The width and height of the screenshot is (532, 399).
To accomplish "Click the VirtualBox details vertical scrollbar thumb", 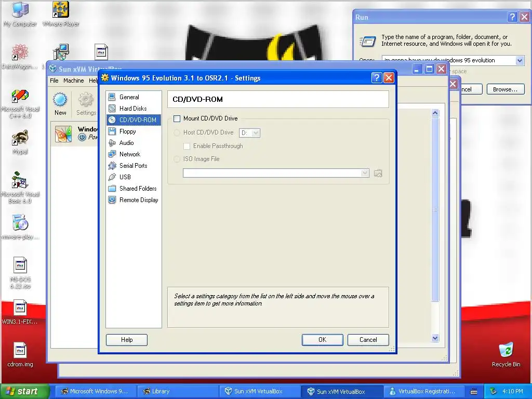I will pos(435,210).
